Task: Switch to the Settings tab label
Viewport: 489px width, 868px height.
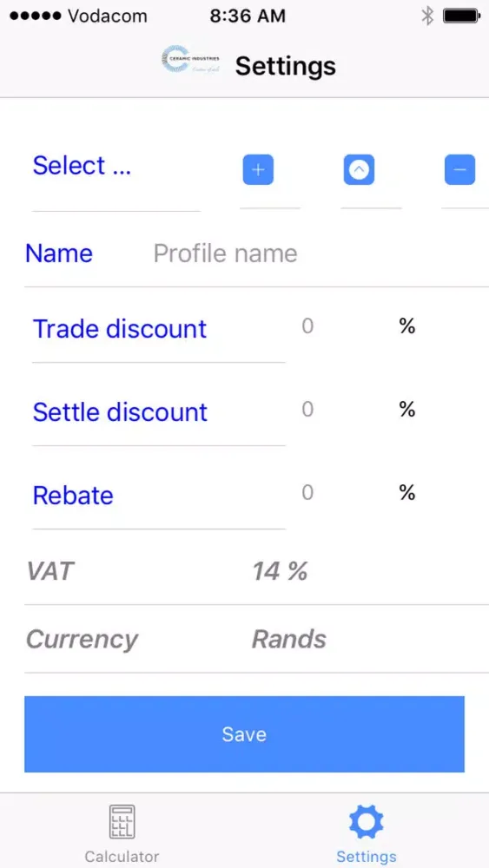Action: point(366,857)
